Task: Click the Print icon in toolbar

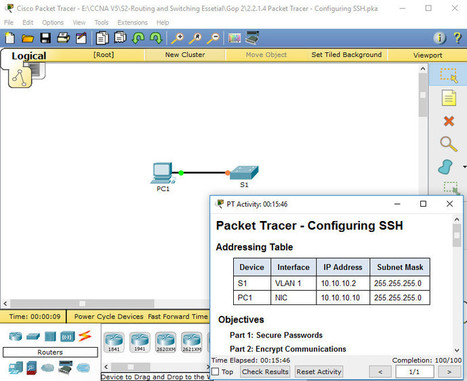Action: 63,38
